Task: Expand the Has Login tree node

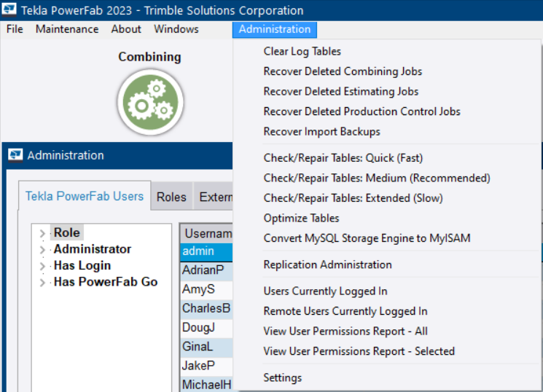Action: (x=43, y=265)
